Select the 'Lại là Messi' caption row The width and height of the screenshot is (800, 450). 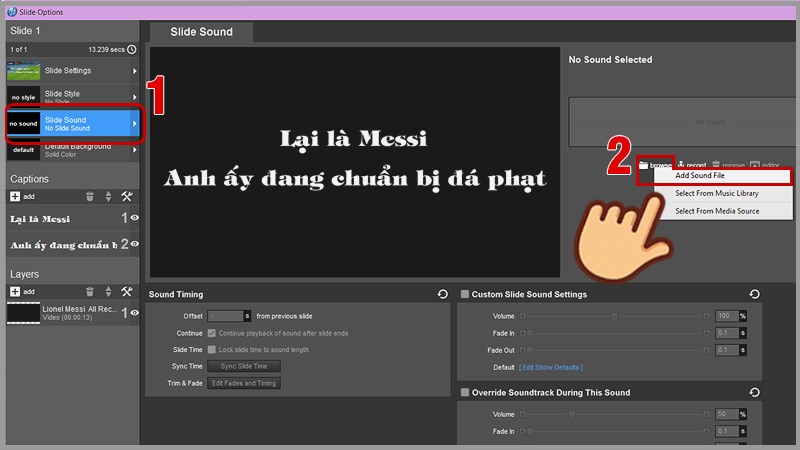72,218
